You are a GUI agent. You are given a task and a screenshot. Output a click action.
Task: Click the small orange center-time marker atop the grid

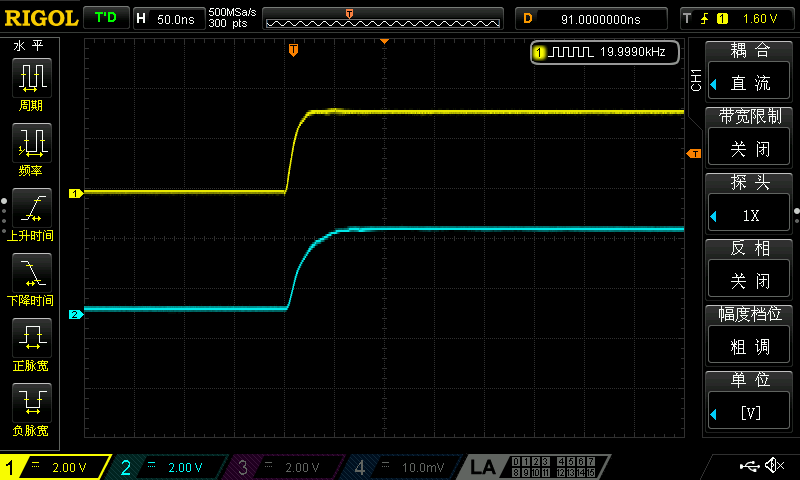(x=384, y=41)
